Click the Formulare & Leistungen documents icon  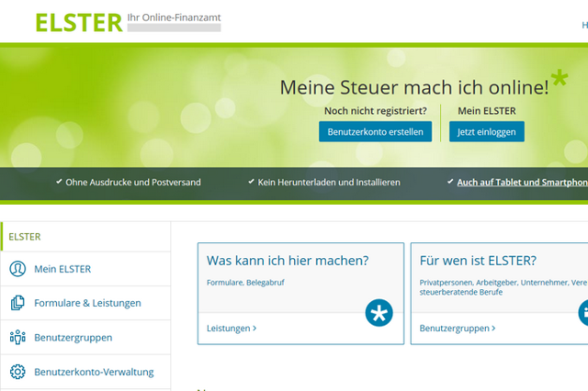pyautogui.click(x=17, y=303)
